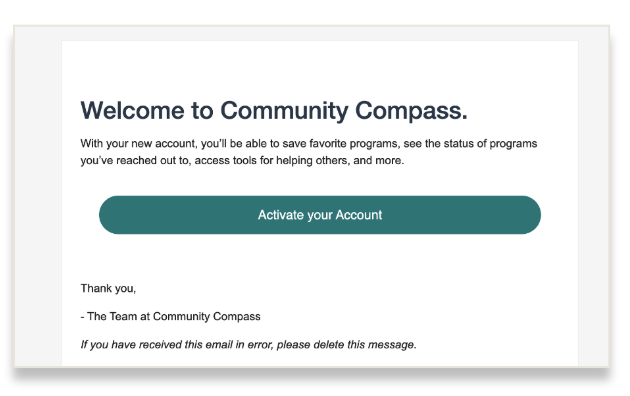Click the words Community Compass in the signature
The width and height of the screenshot is (630, 396).
(207, 316)
